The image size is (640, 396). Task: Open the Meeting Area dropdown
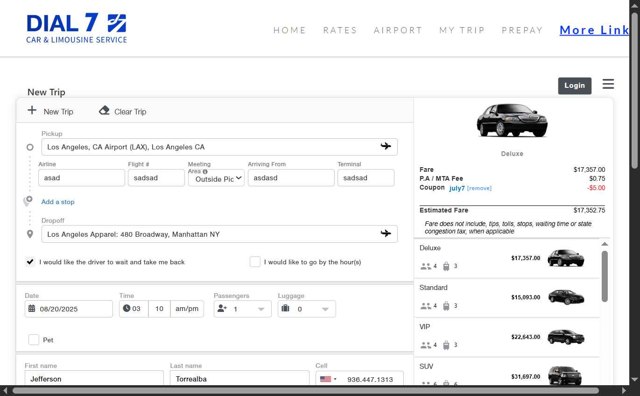coord(216,178)
